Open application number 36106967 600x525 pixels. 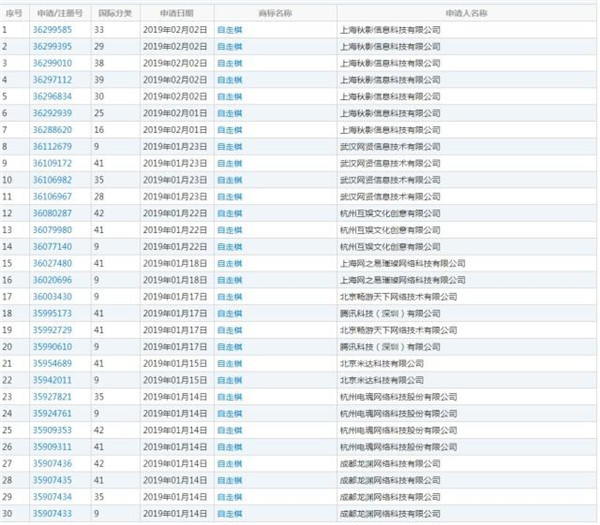[52, 197]
